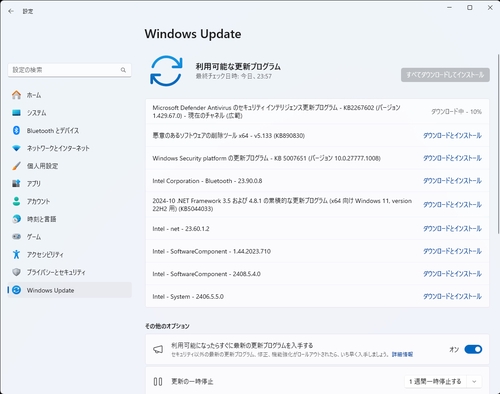Go to アクセシビリティ settings
500x394 pixels.
[70, 254]
